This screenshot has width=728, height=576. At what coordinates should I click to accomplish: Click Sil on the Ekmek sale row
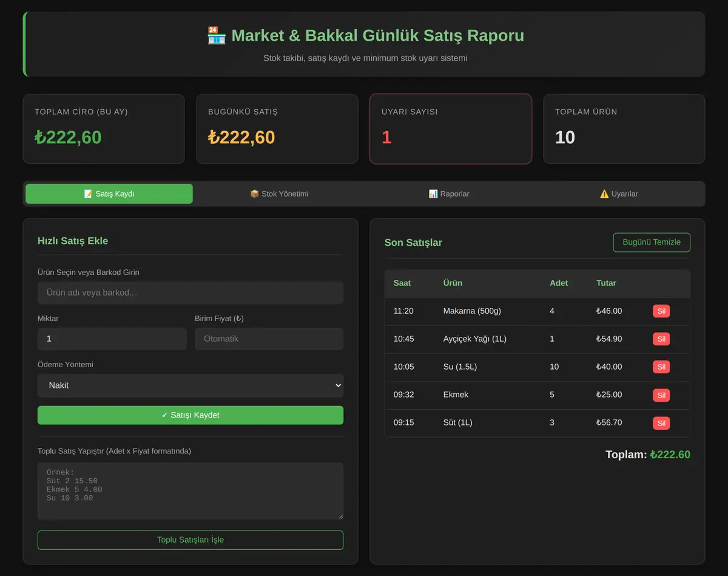coord(661,395)
